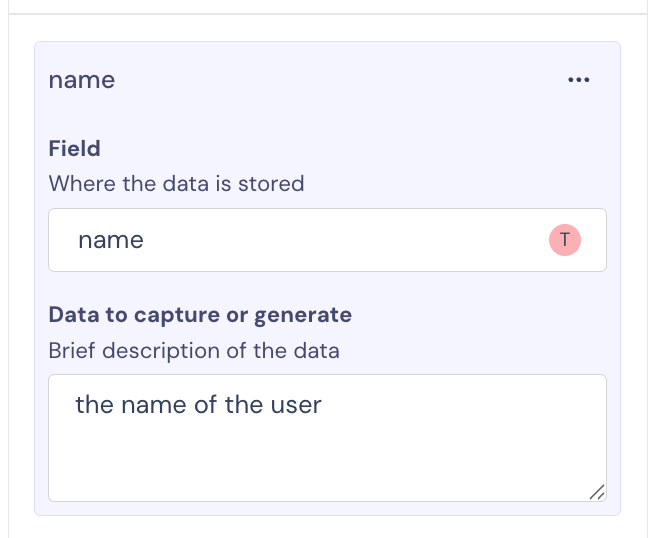Viewport: 650px width, 538px height.
Task: Click the textarea resize handle in the corner
Action: 596,491
